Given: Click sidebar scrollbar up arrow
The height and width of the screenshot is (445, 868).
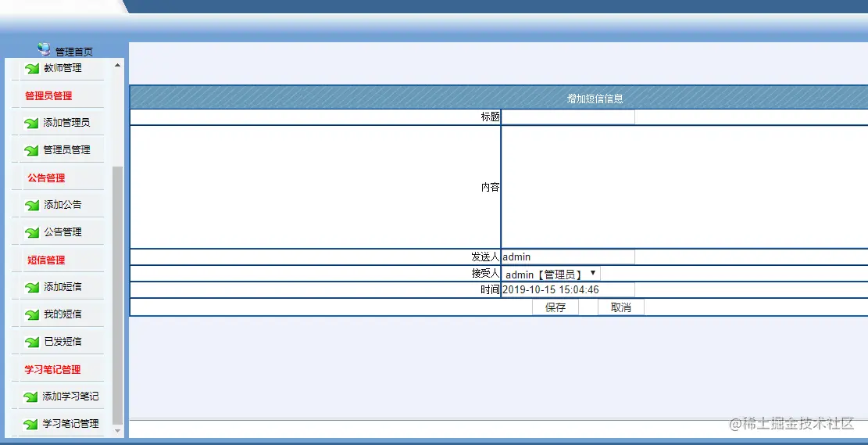Looking at the screenshot, I should [117, 66].
